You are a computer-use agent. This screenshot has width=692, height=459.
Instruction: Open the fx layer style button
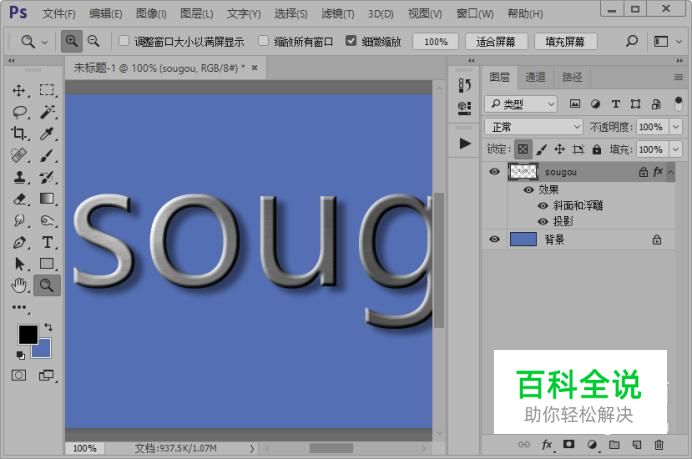tap(546, 444)
